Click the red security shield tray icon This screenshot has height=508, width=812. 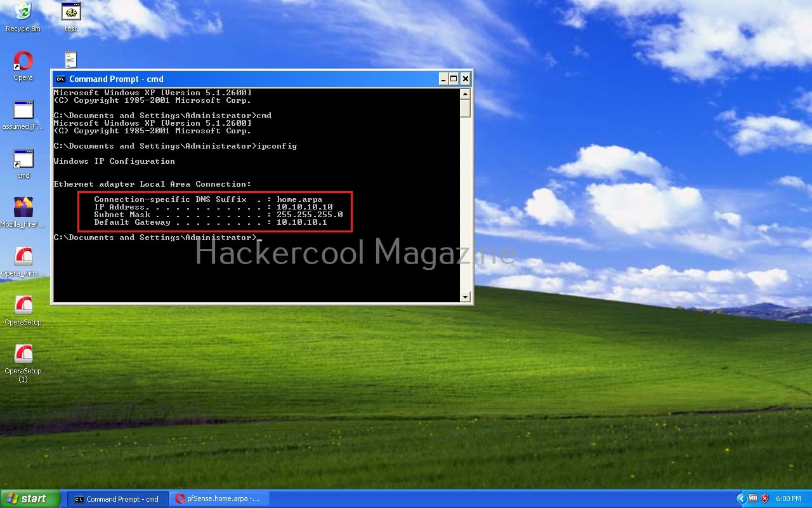click(765, 498)
